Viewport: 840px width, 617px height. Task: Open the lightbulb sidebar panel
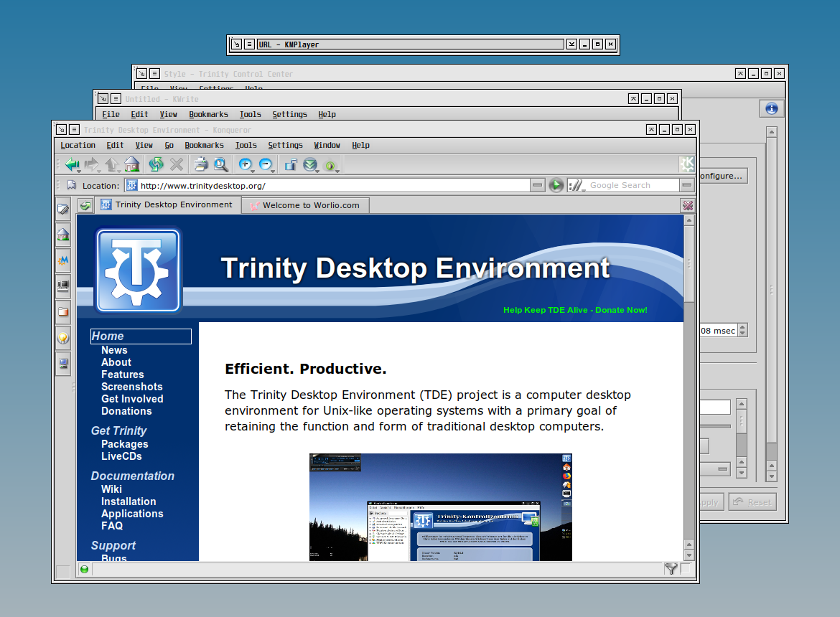63,338
